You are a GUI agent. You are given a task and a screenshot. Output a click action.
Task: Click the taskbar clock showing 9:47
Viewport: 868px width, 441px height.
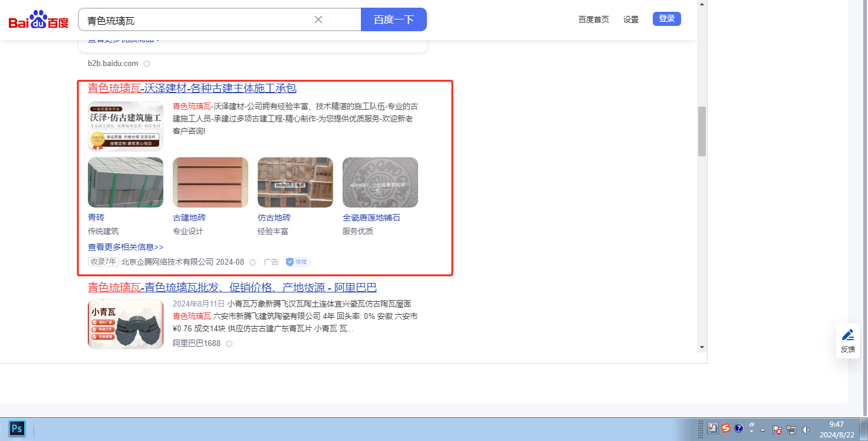click(837, 429)
